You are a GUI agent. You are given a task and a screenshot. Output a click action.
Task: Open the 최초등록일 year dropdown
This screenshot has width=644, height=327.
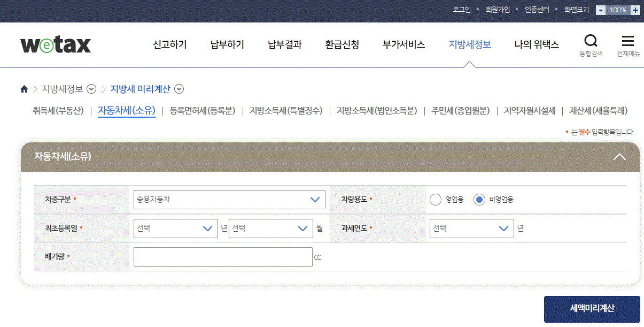coord(176,228)
